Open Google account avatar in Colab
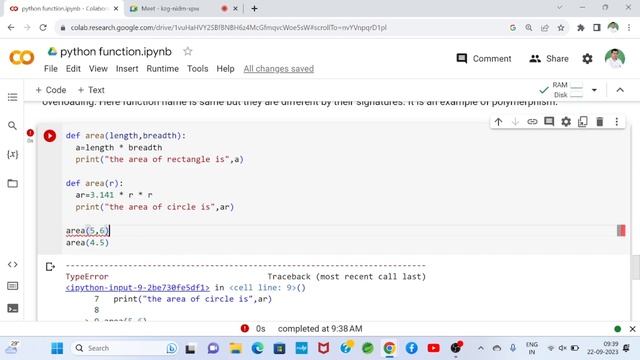Screen dimensions: 640x360 coord(615,58)
